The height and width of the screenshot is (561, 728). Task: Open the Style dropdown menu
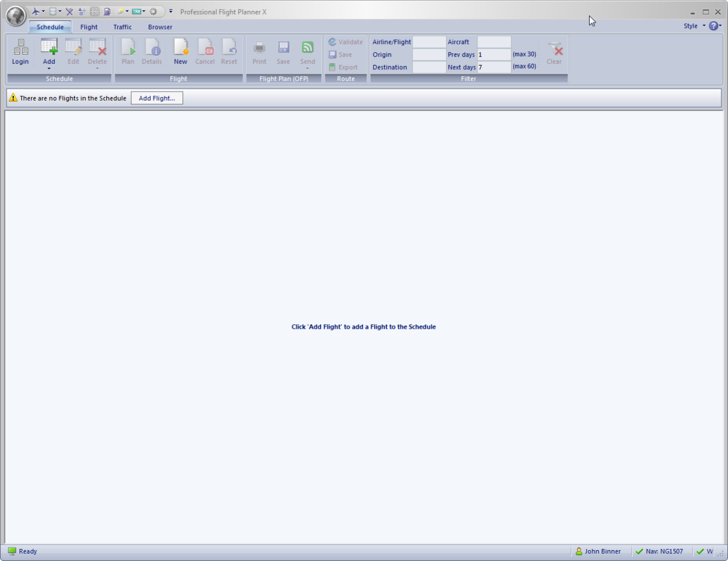click(694, 26)
